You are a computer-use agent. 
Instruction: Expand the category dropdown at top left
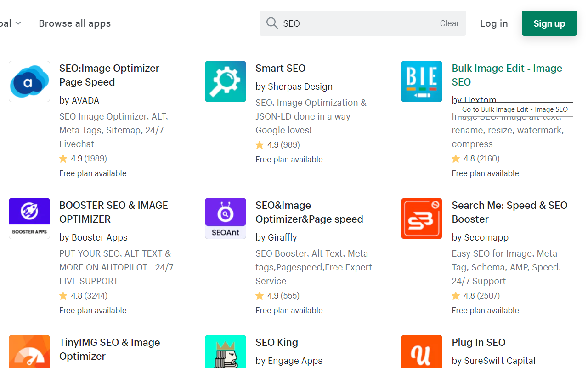tap(9, 23)
